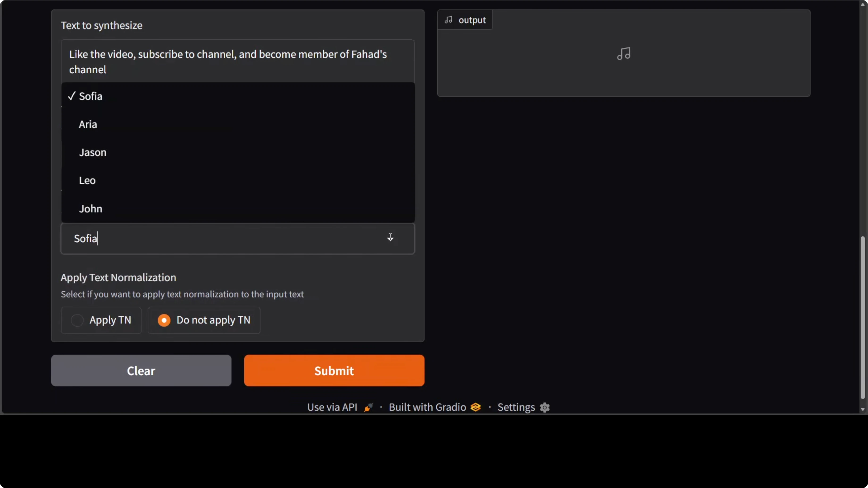868x488 pixels.
Task: Pick John in the voice dropdown
Action: [91, 209]
